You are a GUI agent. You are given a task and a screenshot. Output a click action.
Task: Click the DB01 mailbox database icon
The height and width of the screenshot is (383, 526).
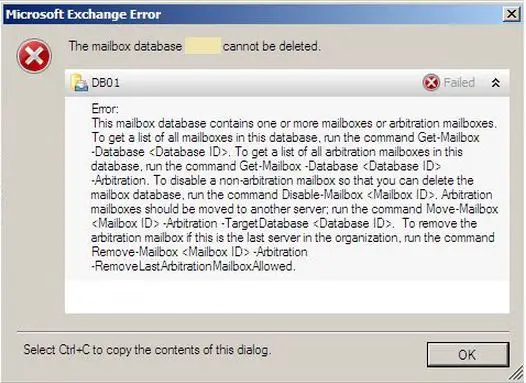pos(80,83)
